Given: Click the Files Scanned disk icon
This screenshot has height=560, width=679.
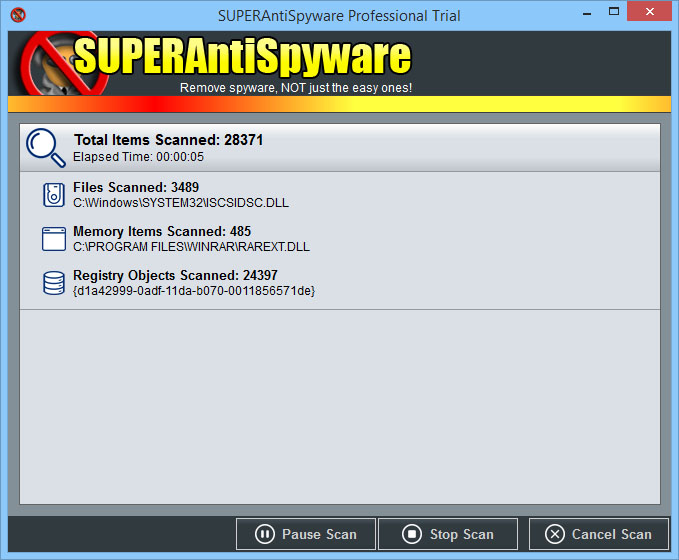Looking at the screenshot, I should click(x=53, y=195).
